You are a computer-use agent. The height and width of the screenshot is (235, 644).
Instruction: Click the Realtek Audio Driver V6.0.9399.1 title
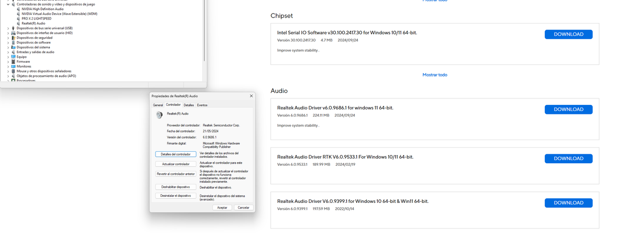pos(353,201)
